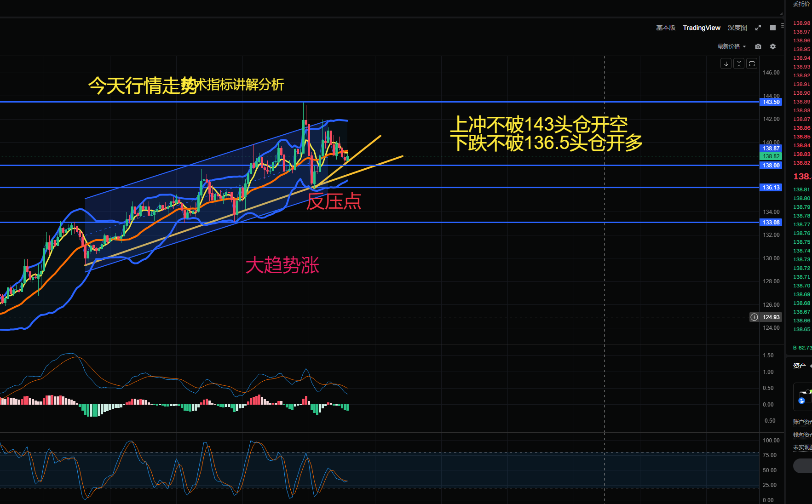Select ask price 138.98 in order book
The width and height of the screenshot is (812, 504).
(x=801, y=23)
